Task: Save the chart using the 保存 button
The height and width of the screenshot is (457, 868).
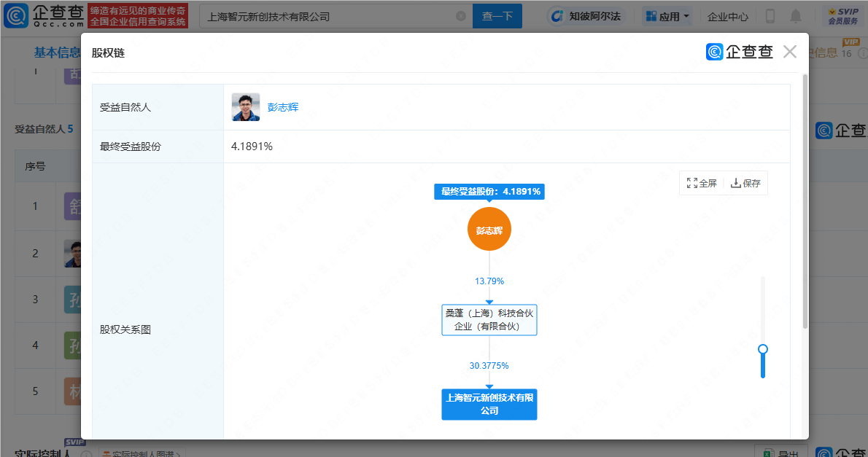Action: point(745,183)
